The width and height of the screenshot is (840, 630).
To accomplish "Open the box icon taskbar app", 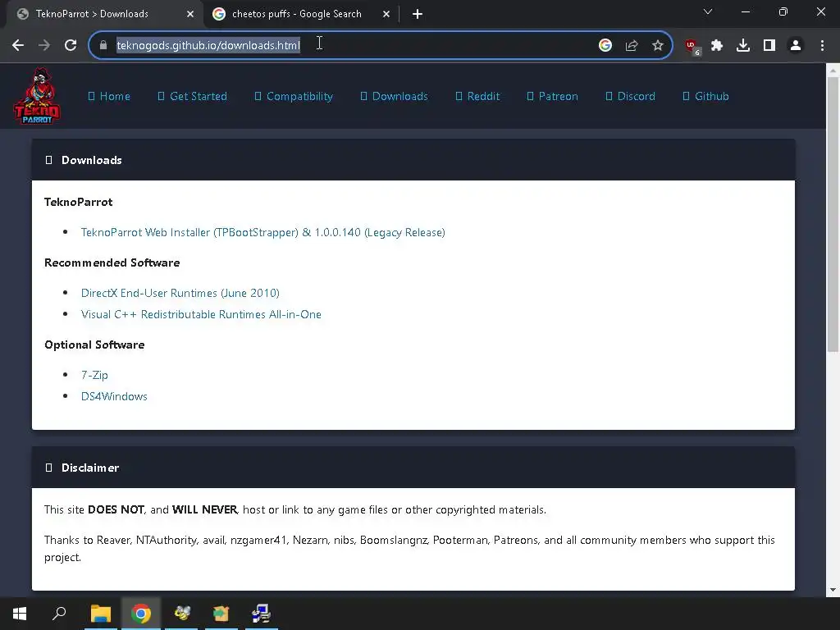I will (221, 614).
